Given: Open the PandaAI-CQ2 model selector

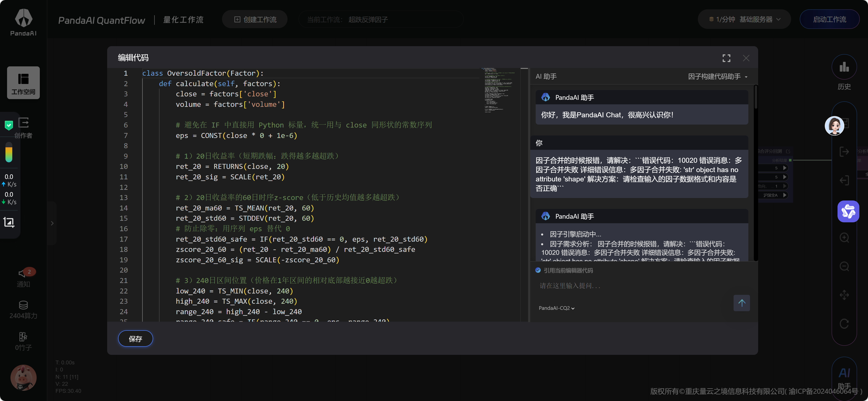Looking at the screenshot, I should pos(557,308).
